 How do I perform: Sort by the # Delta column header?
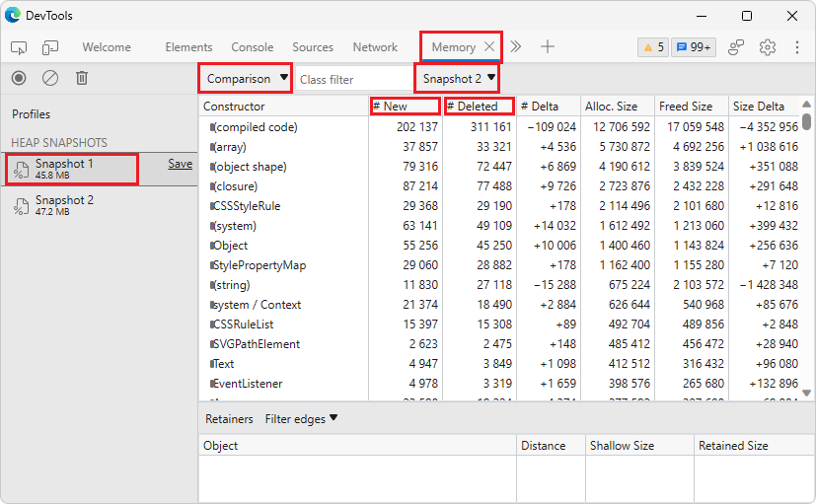[548, 107]
